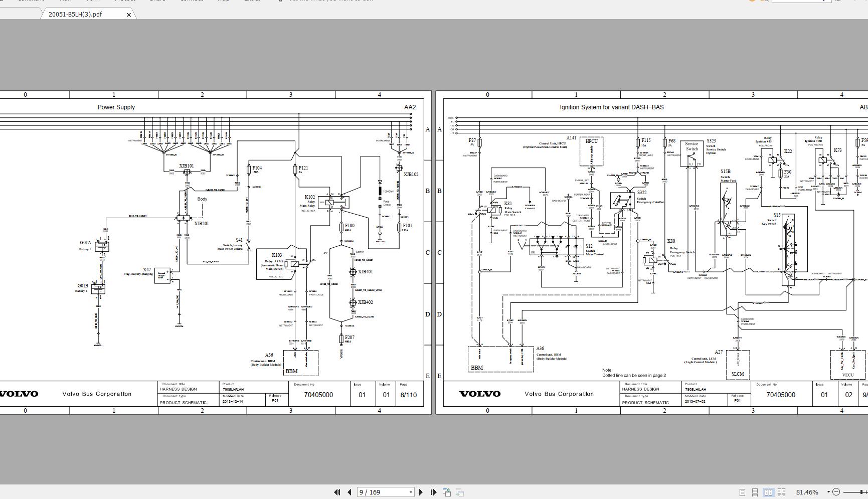Click the K103 ARMS relay label
Image resolution: width=868 pixels, height=499 pixels.
(277, 255)
